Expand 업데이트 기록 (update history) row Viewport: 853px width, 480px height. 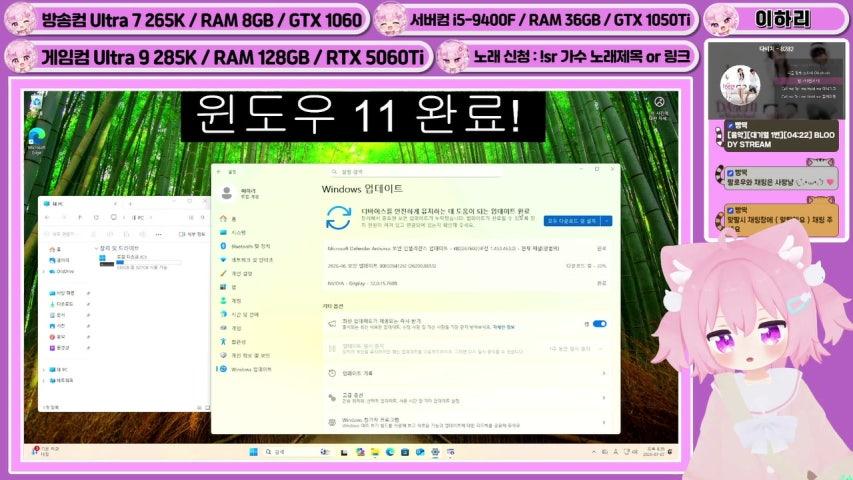[467, 373]
